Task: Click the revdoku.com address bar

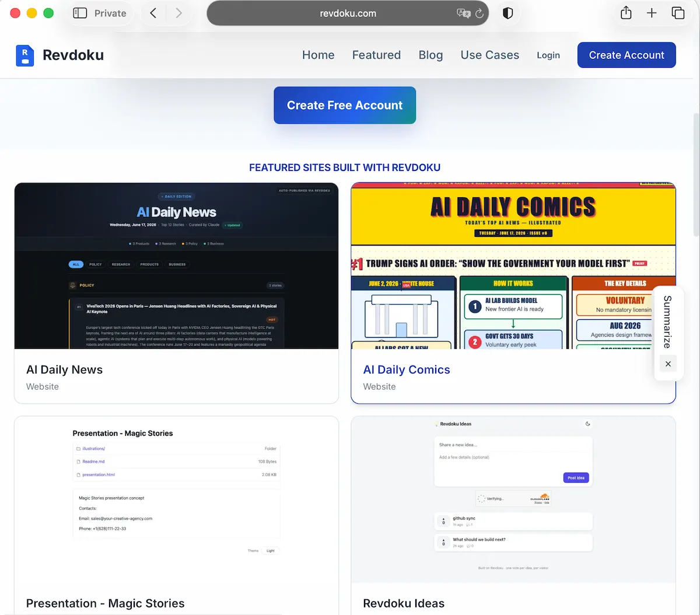Action: point(348,13)
